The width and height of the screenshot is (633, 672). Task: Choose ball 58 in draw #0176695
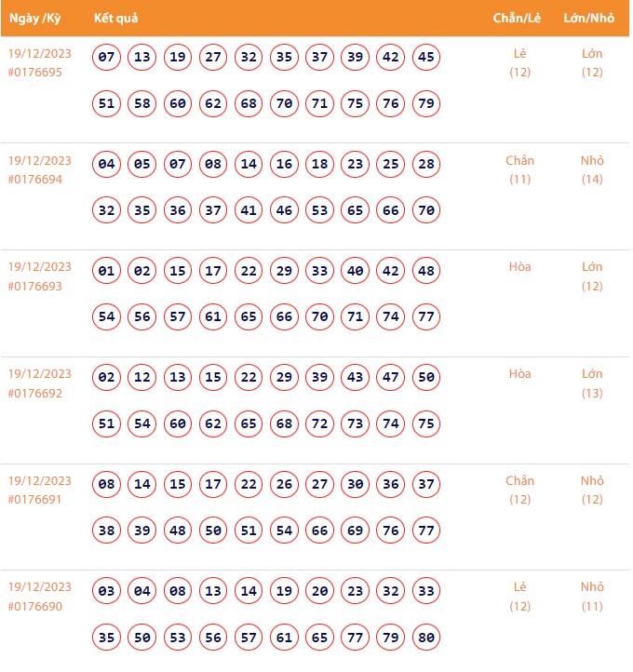[x=142, y=103]
